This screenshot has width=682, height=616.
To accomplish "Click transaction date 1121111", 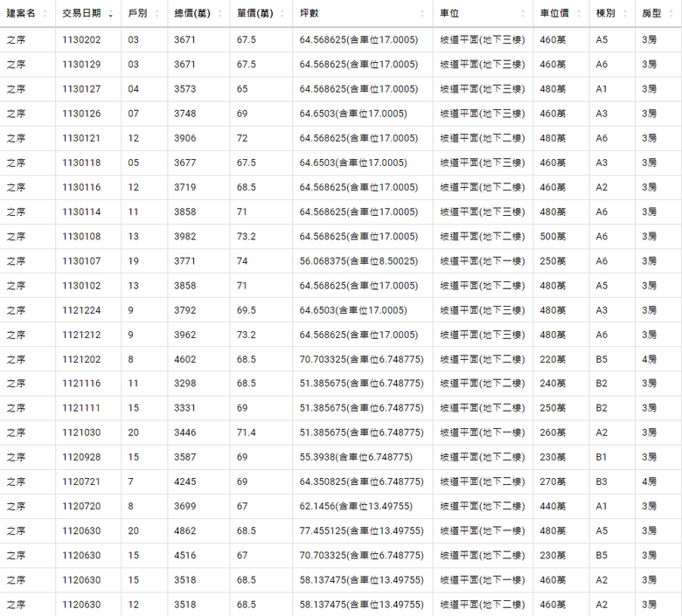I will coord(81,408).
